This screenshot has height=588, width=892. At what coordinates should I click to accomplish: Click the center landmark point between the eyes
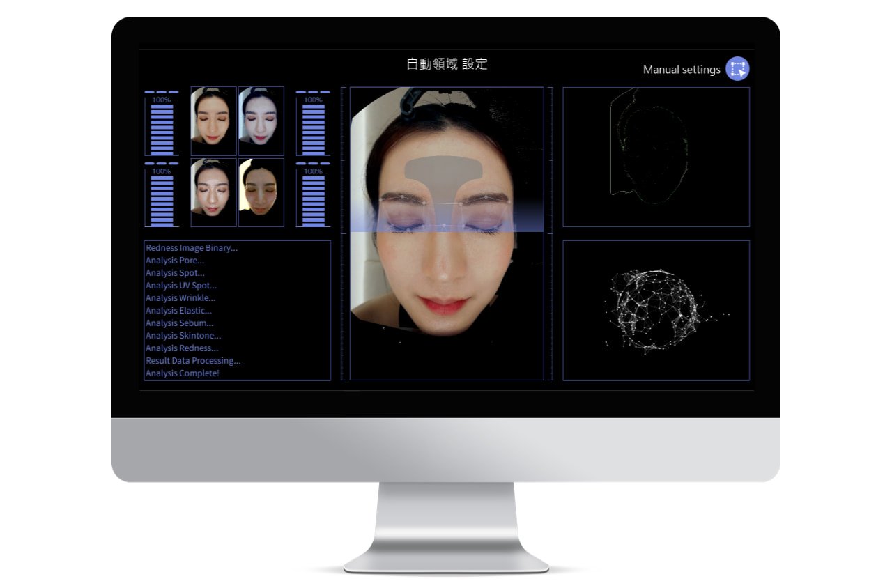(x=444, y=226)
